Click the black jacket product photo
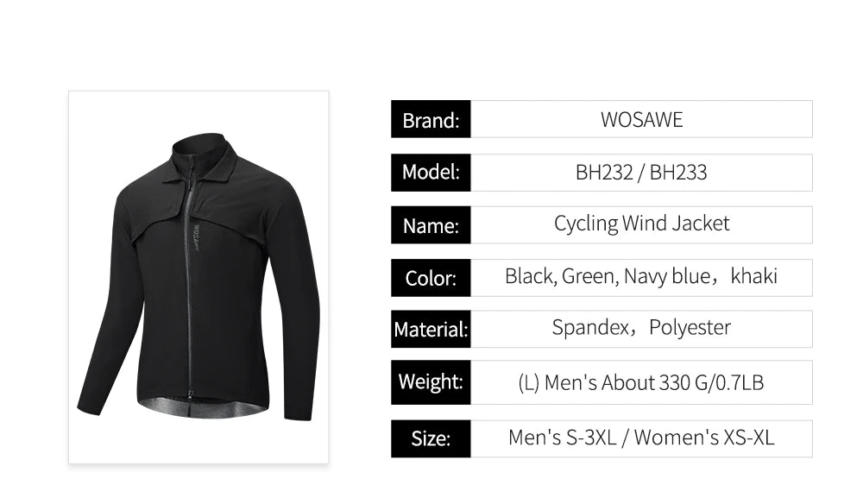This screenshot has width=863, height=504. 198,276
